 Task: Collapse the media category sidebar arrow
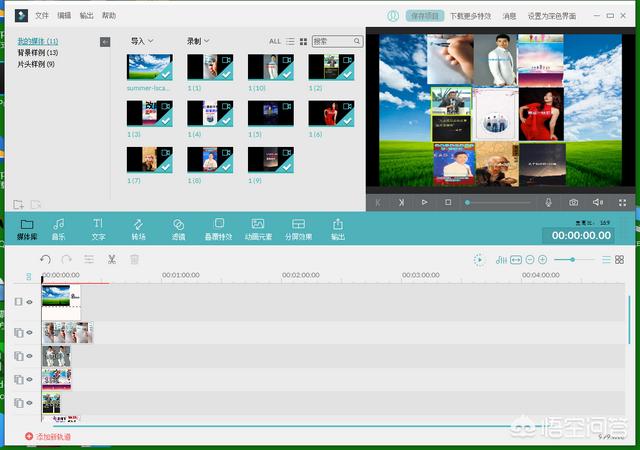[x=105, y=42]
